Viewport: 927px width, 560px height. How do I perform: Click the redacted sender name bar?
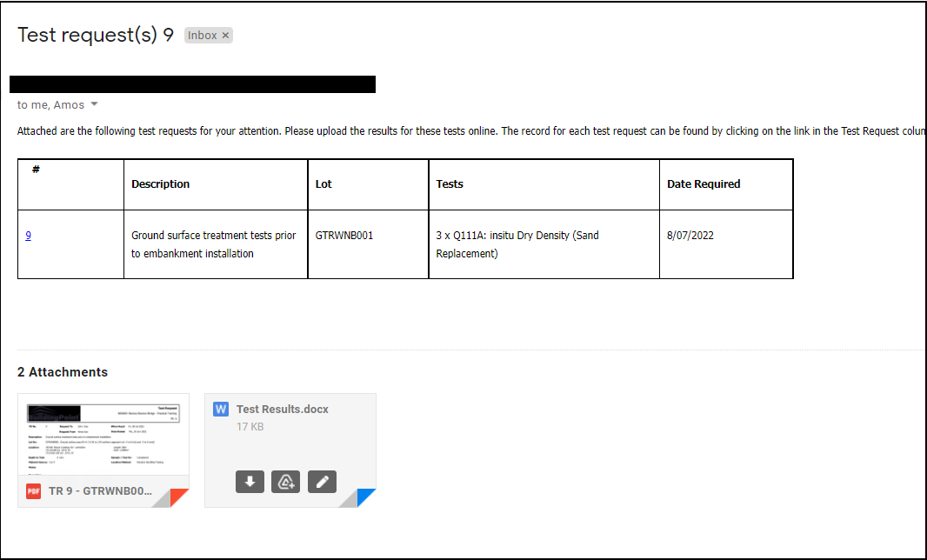(x=192, y=84)
